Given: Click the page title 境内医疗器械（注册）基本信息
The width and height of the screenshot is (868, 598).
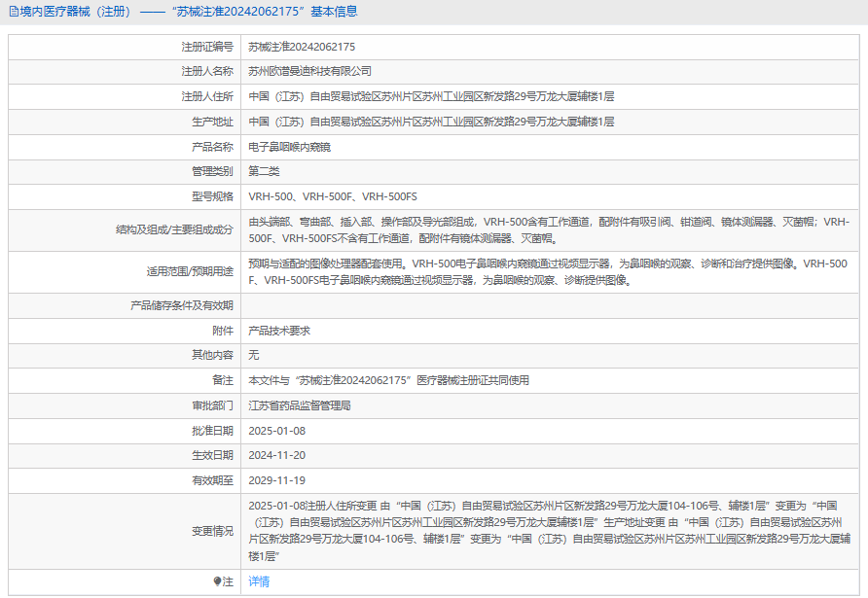Looking at the screenshot, I should point(188,12).
